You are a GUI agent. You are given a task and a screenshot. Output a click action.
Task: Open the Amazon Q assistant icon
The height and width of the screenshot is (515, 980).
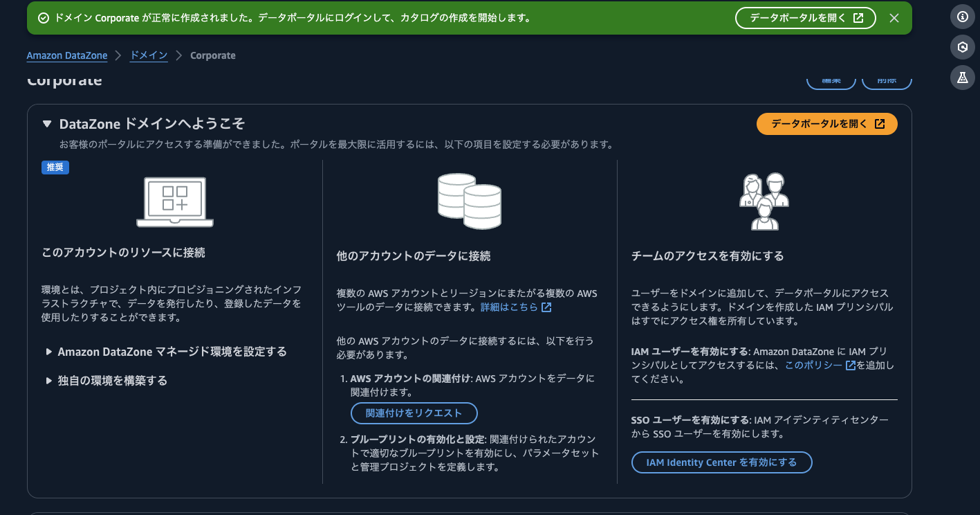tap(962, 46)
